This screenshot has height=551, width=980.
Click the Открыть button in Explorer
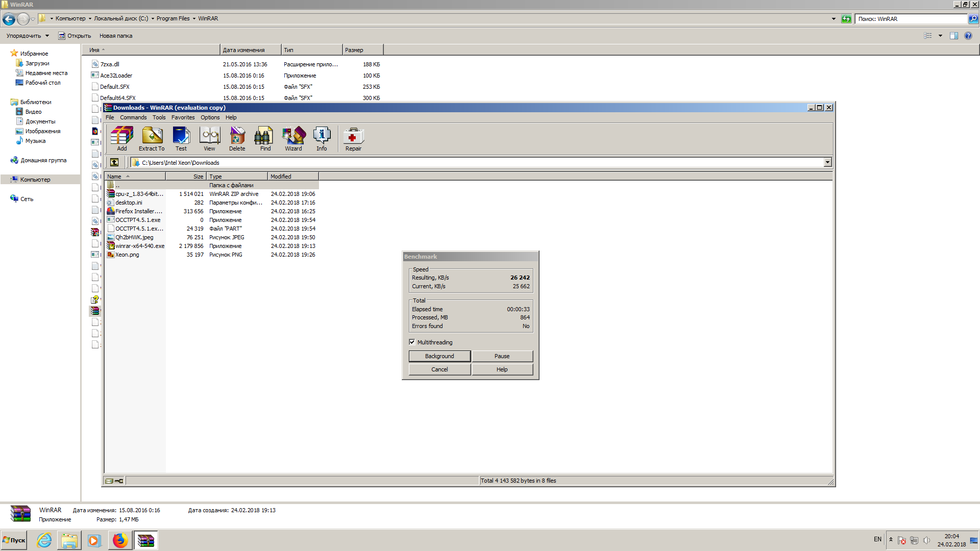tap(75, 36)
